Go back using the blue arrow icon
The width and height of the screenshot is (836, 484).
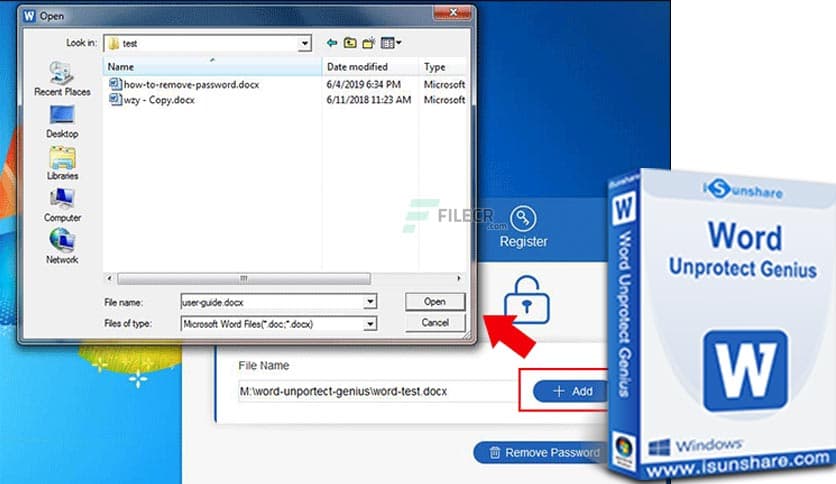coord(332,43)
